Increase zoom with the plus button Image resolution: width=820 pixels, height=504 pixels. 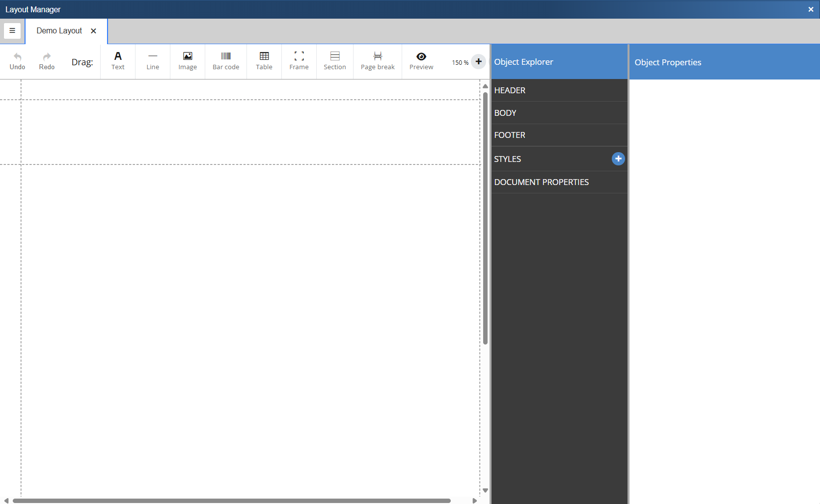[478, 61]
